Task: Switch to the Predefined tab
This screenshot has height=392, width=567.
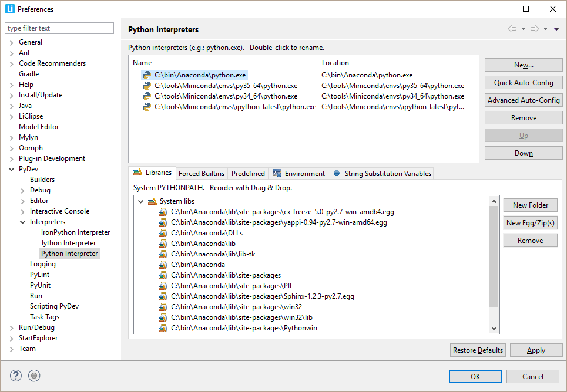Action: pos(248,174)
